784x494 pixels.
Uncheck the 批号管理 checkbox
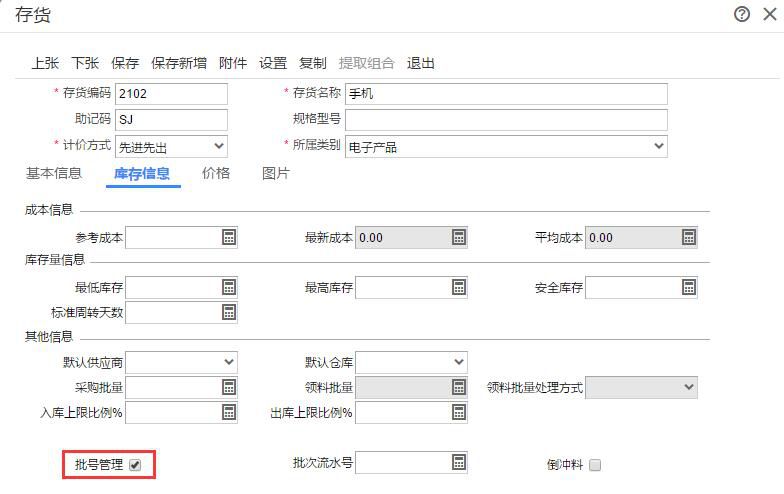[x=135, y=465]
